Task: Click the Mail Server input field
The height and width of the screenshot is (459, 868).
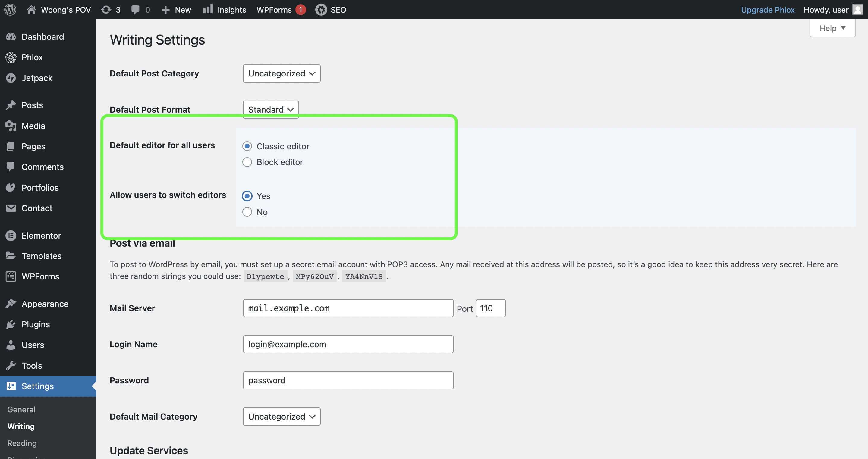Action: [x=348, y=308]
